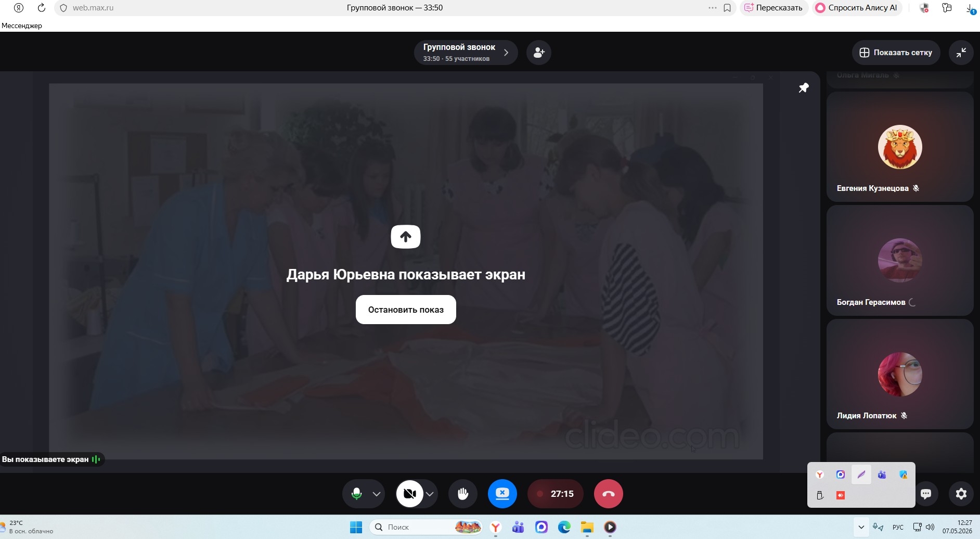
Task: Mute the microphone in the call controls
Action: (x=356, y=494)
